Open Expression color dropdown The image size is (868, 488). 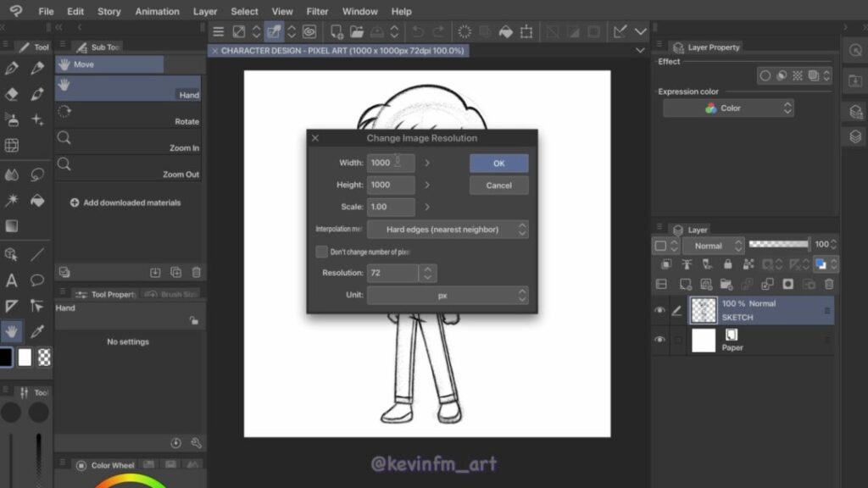pyautogui.click(x=728, y=108)
